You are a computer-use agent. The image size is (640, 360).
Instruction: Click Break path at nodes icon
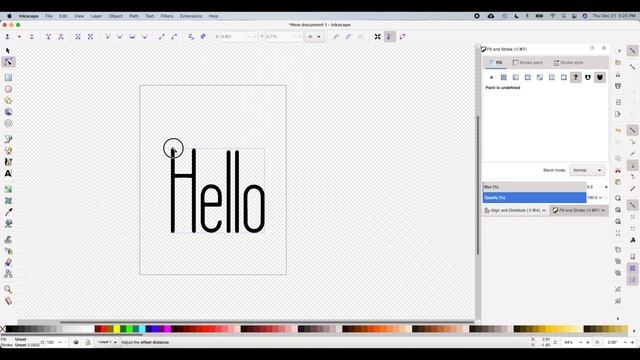[x=61, y=37]
